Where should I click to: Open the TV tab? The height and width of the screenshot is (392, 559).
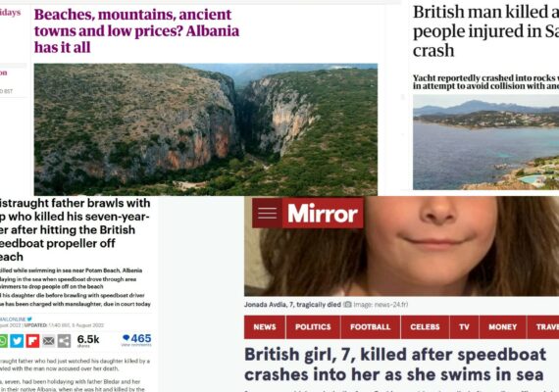(x=464, y=326)
